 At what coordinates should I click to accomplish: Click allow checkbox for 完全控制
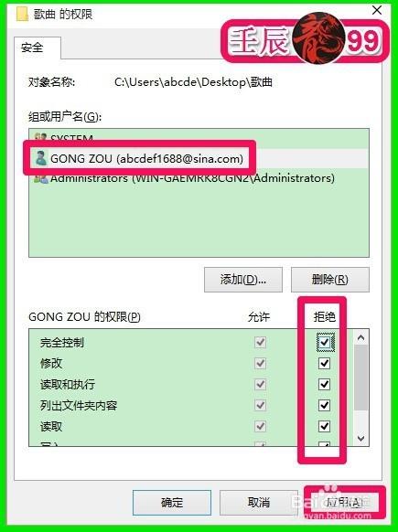(x=260, y=343)
